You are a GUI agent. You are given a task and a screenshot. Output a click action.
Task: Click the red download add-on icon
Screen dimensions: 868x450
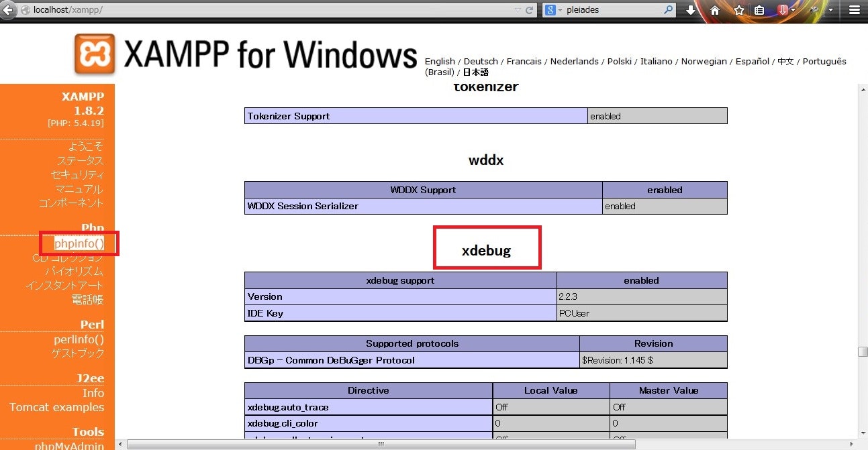point(782,10)
